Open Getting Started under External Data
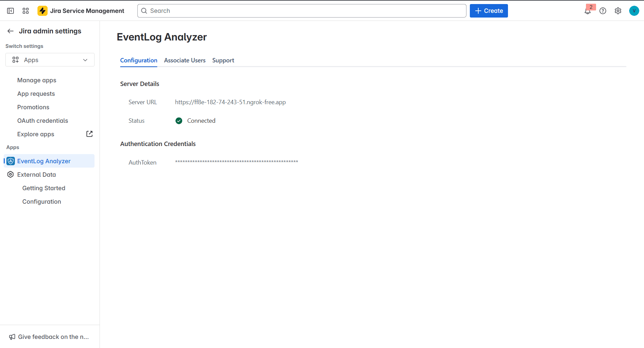The image size is (644, 348). [x=44, y=188]
